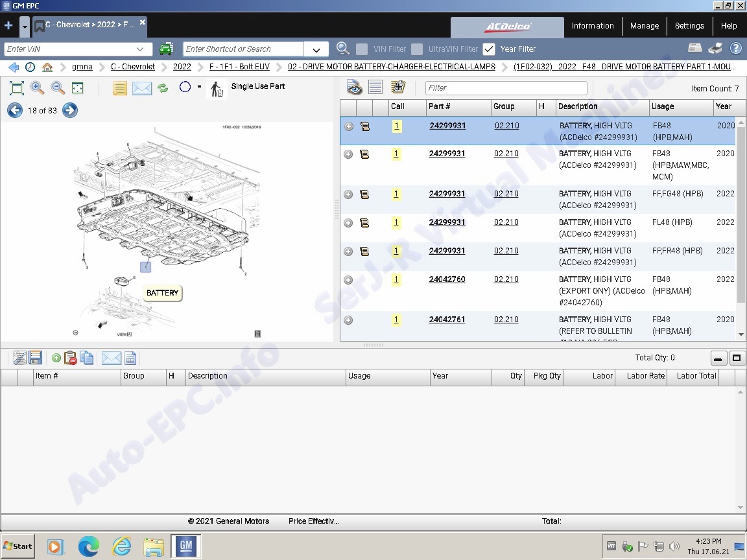Zoom in on the parts illustration
The image size is (747, 560).
click(x=37, y=87)
